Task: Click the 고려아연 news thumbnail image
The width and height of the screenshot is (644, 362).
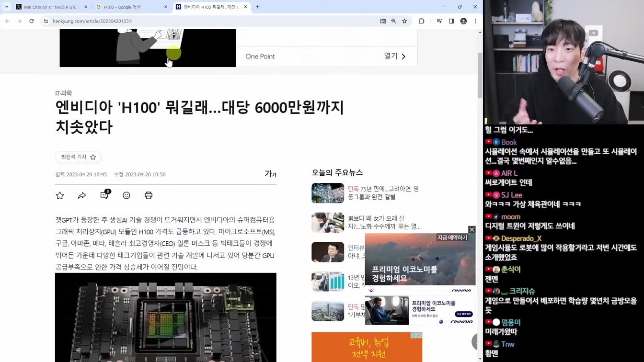Action: click(x=328, y=193)
